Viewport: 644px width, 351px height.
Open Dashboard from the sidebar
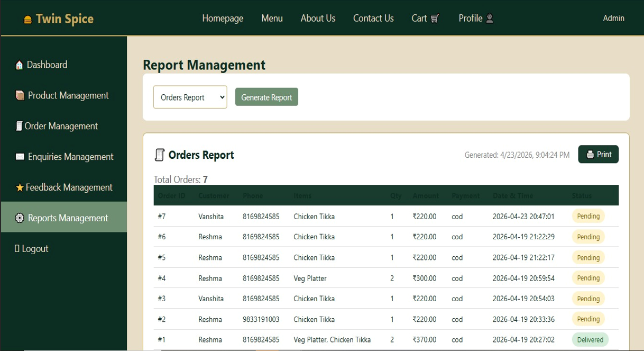tap(63, 65)
